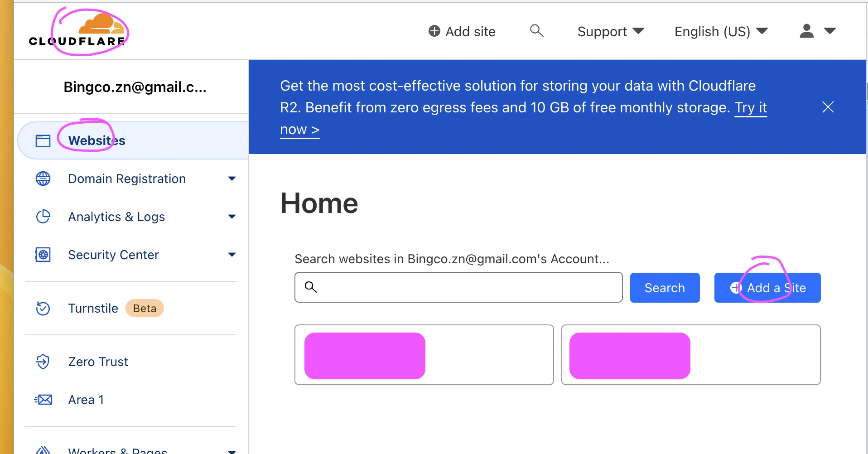Focus the search websites input field

458,287
